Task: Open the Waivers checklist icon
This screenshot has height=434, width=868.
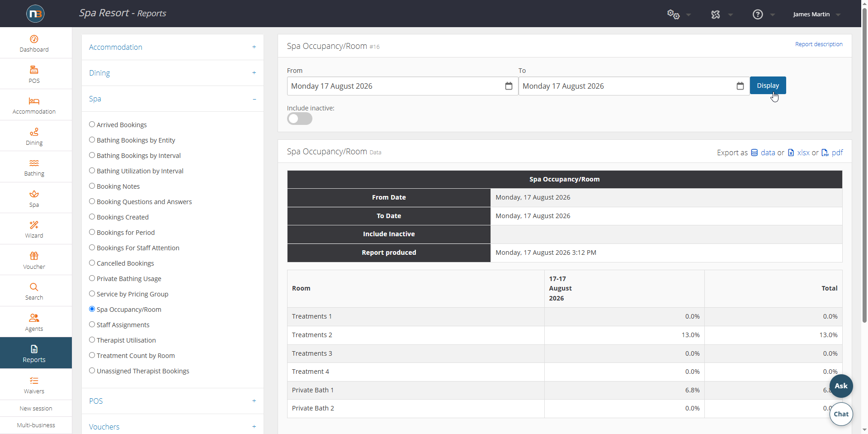Action: (x=34, y=381)
